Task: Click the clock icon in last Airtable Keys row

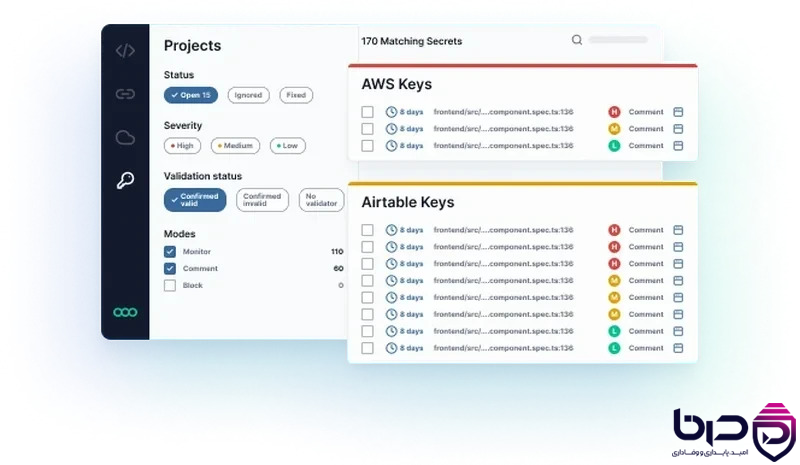Action: click(391, 348)
